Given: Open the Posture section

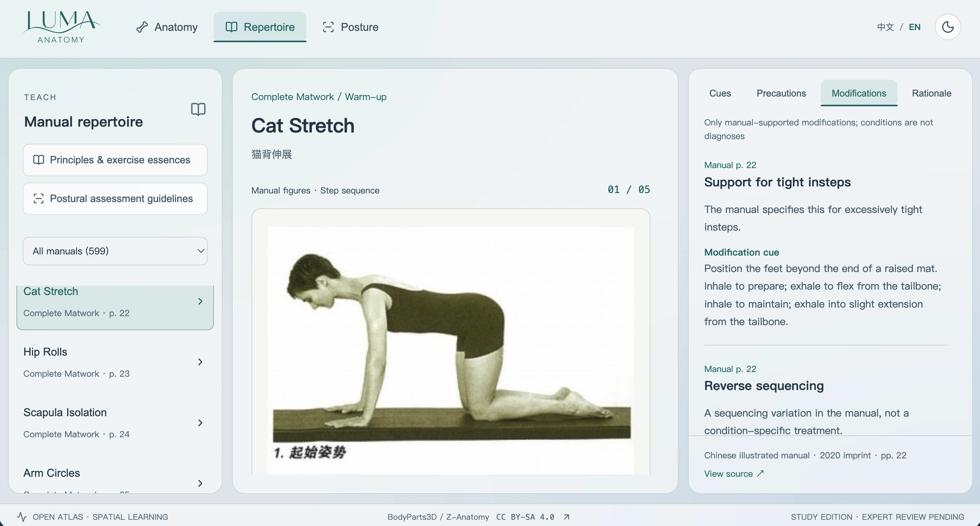Looking at the screenshot, I should click(350, 27).
